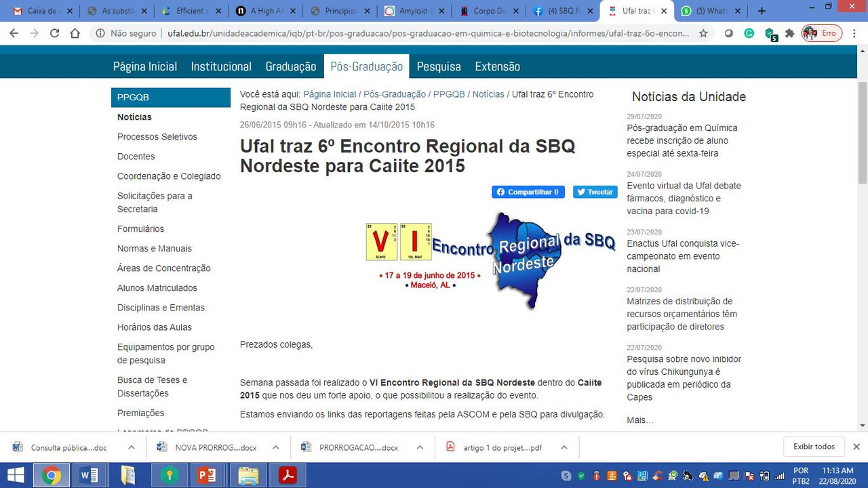Open Chrome from the taskbar
The height and width of the screenshot is (488, 868).
point(52,475)
